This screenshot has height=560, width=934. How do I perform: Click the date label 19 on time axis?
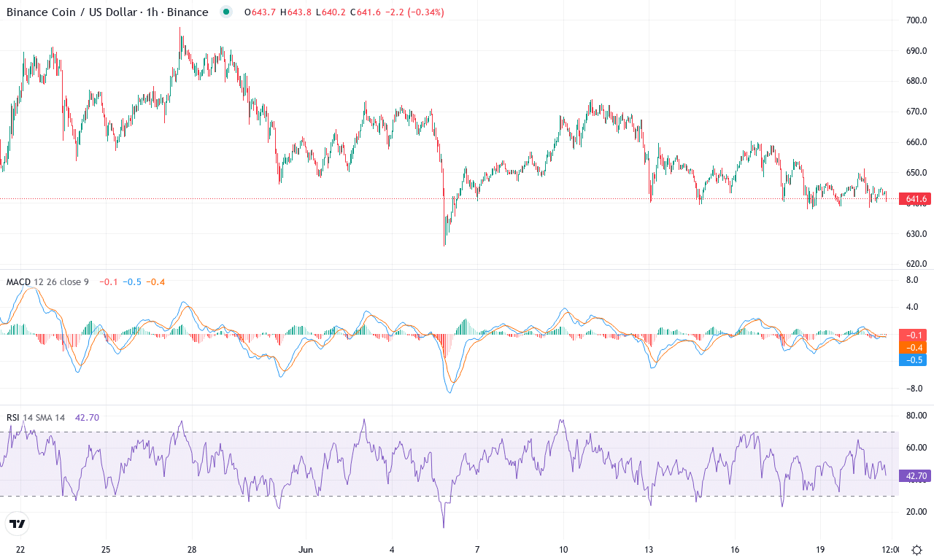[820, 549]
